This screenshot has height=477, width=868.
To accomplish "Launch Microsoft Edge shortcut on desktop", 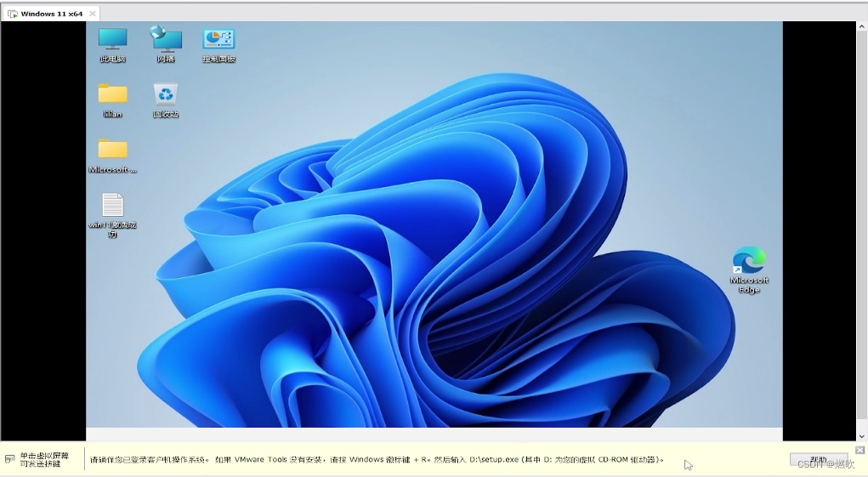I will coord(749,270).
